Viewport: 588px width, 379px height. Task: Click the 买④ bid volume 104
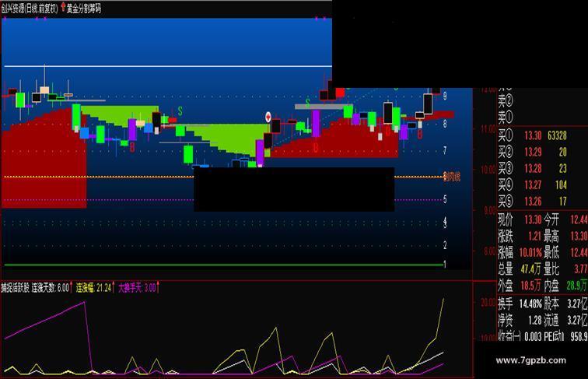coord(561,184)
